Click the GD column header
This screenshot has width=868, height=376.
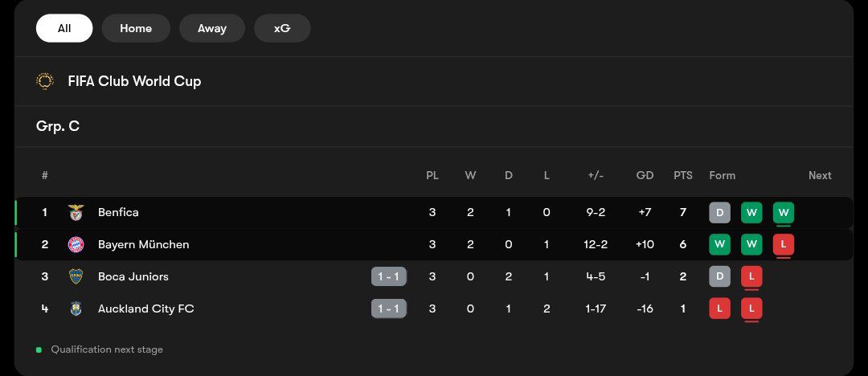[x=645, y=175]
